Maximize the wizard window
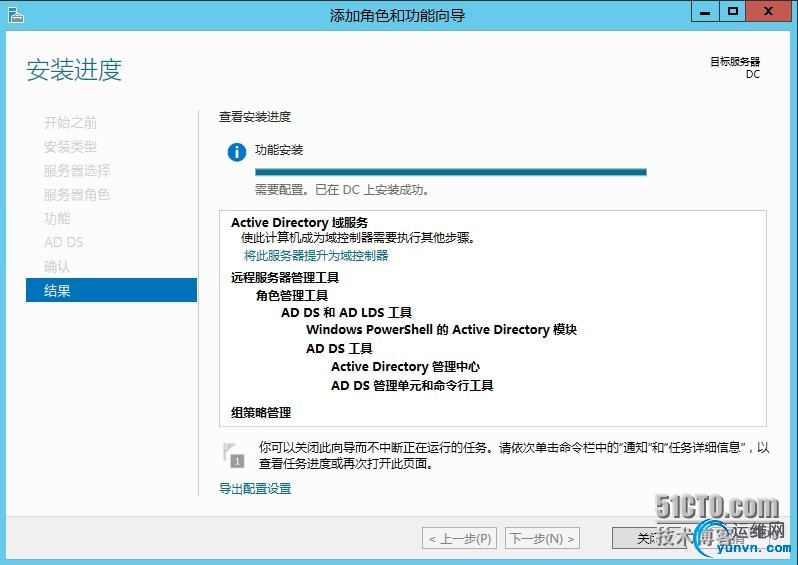 (x=732, y=12)
